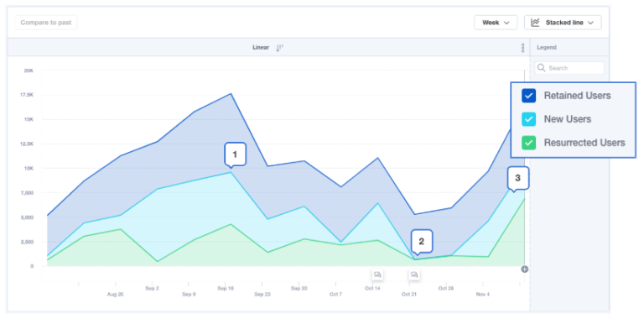Click the 10K y-axis label

pos(29,169)
